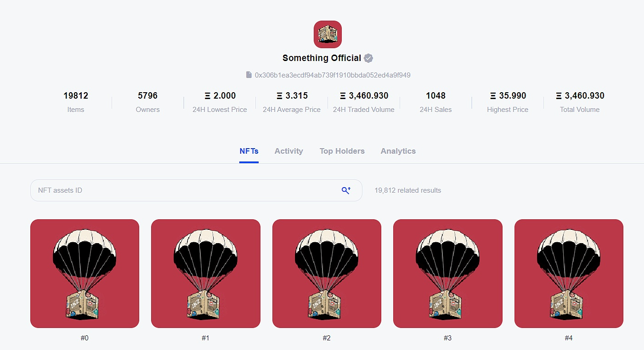644x350 pixels.
Task: Click the verified badge beside Something Official
Action: pos(368,58)
